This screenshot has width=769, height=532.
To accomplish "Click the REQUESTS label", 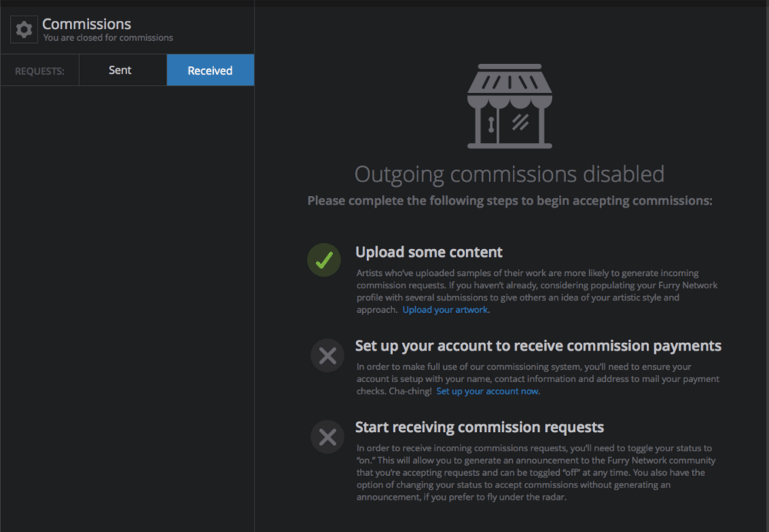I will 38,70.
